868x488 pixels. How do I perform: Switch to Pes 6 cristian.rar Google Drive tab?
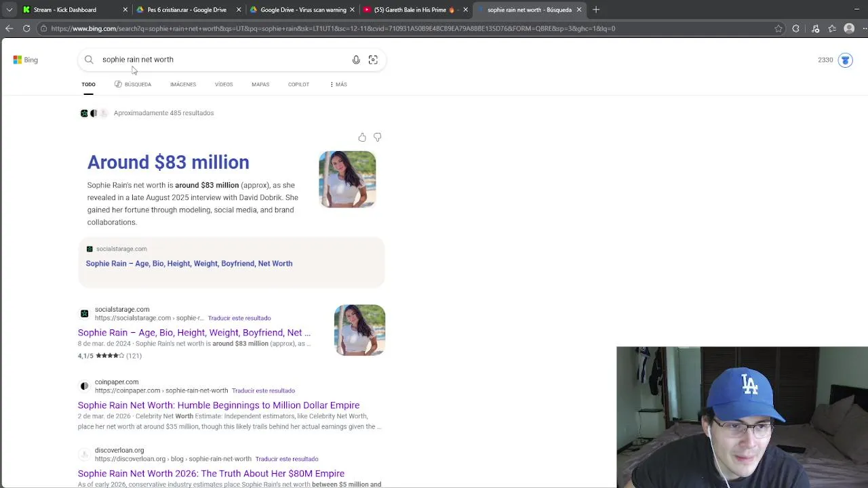(x=186, y=9)
